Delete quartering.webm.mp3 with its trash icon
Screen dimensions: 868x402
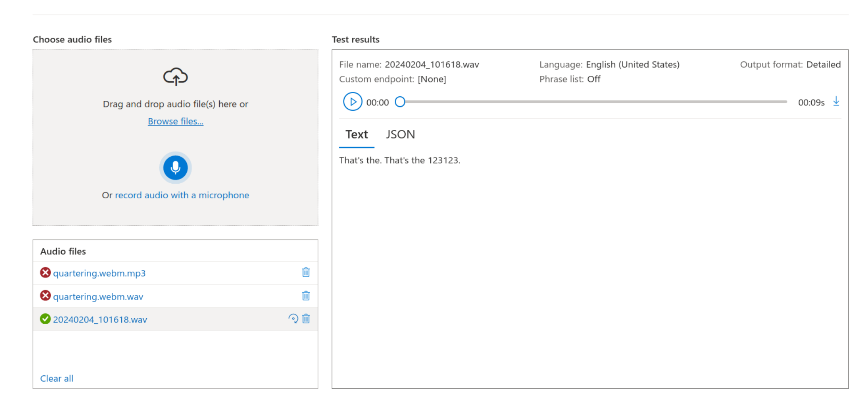306,272
